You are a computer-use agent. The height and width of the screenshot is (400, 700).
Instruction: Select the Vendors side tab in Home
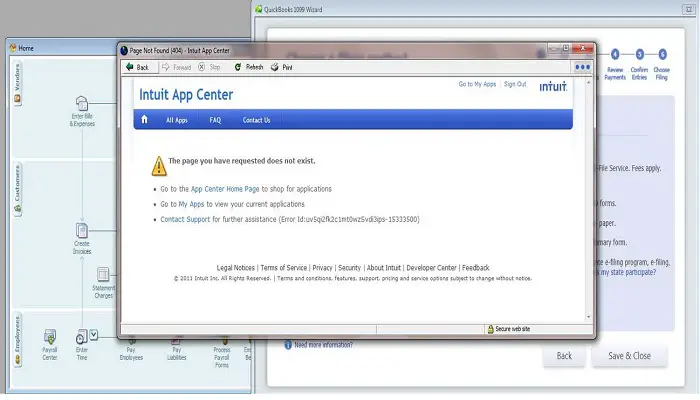(17, 83)
